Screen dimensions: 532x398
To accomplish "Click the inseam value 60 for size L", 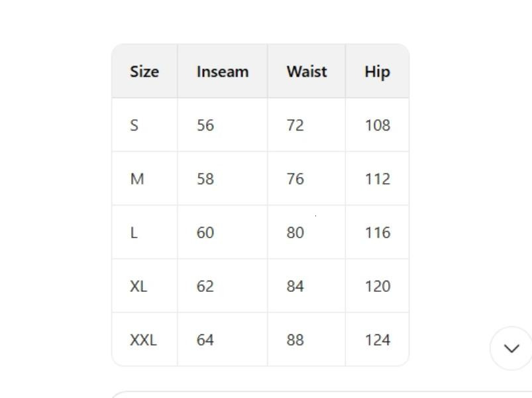I will point(205,232).
